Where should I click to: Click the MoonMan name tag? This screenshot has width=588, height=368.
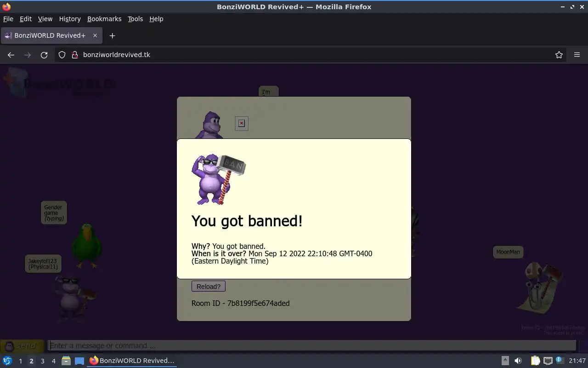[508, 252]
